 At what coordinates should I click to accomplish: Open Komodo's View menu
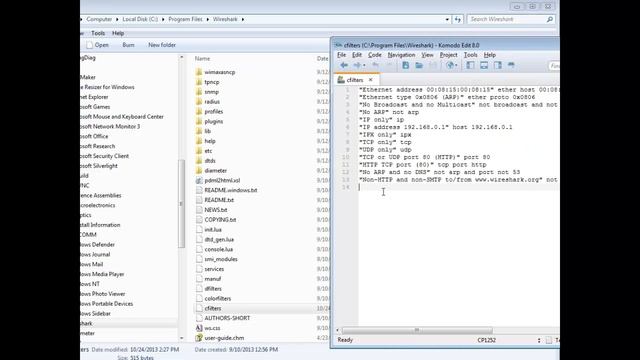(x=427, y=55)
